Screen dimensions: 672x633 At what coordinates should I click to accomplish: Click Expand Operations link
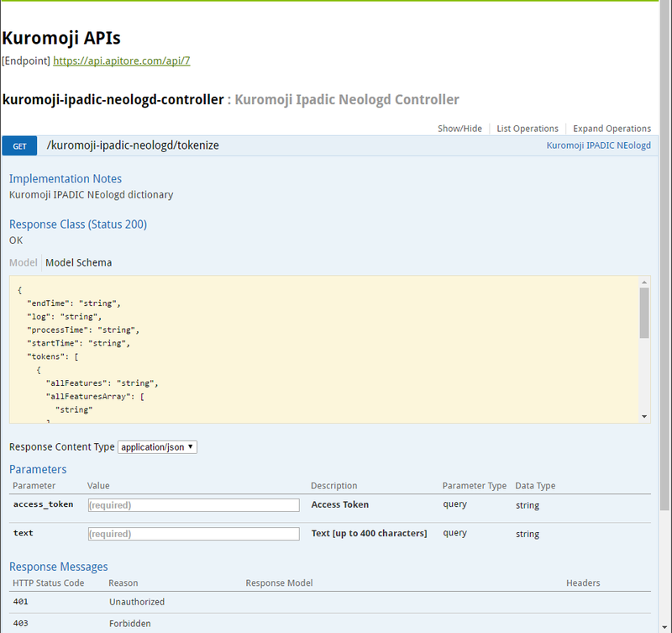click(612, 129)
